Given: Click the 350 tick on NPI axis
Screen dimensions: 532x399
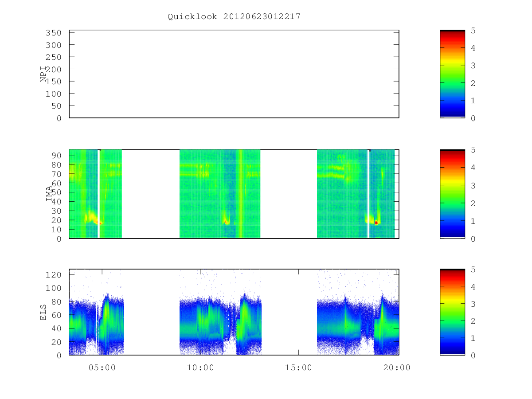Looking at the screenshot, I should [54, 33].
